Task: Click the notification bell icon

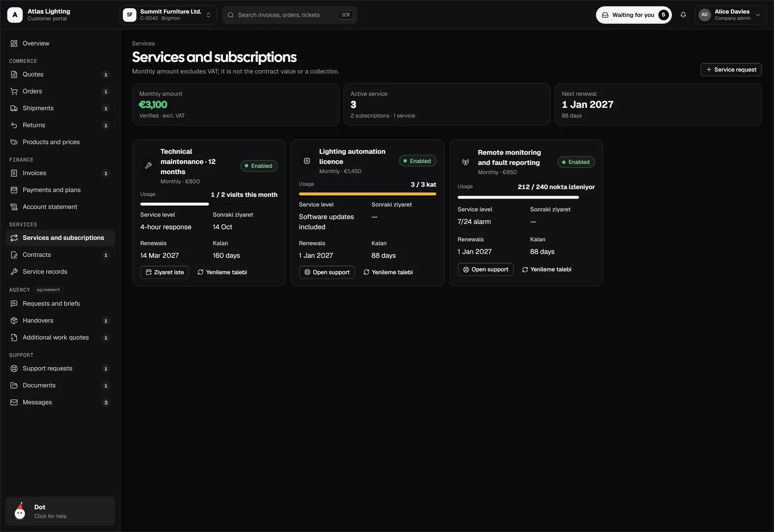Action: [x=683, y=15]
